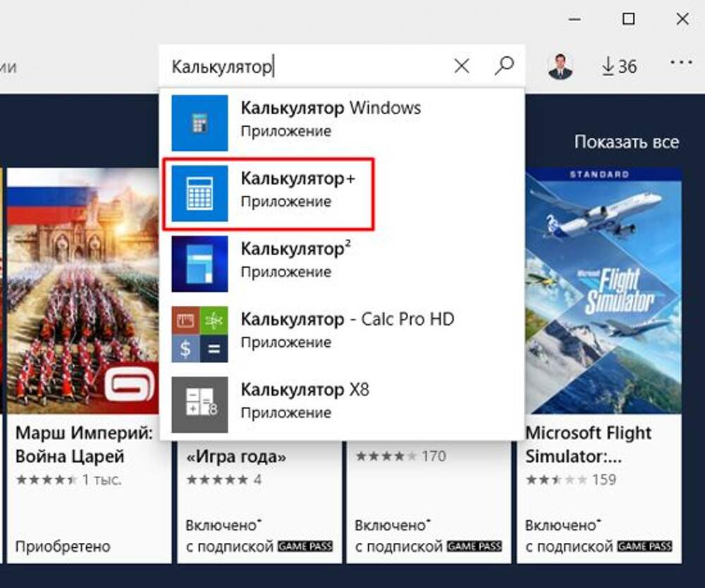Clear the search box with the X icon

(462, 66)
